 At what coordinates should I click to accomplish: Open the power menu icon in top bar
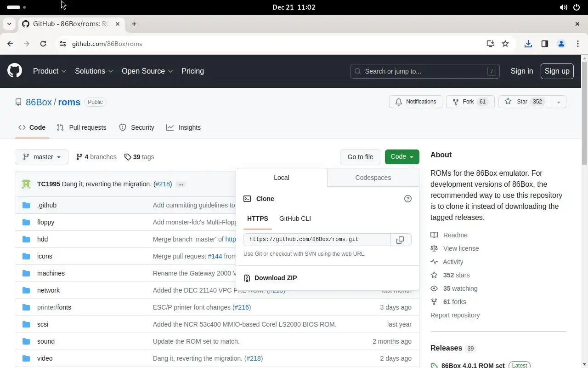coord(577,7)
